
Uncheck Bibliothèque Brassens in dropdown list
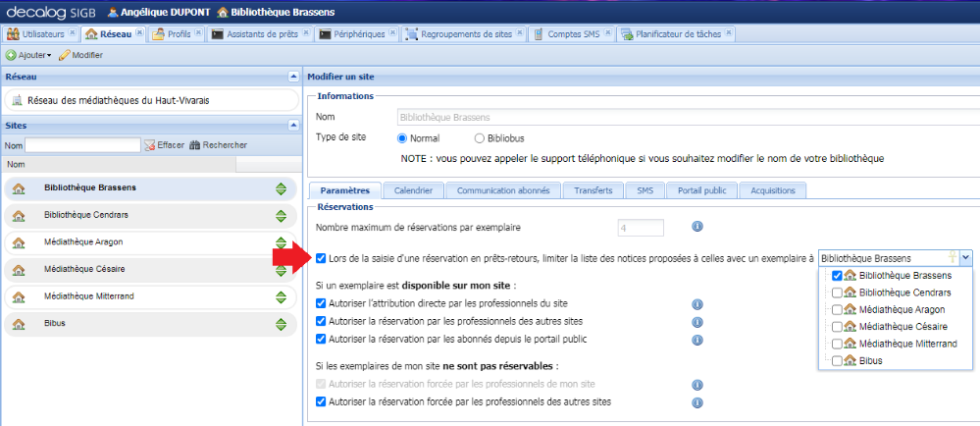tap(838, 275)
